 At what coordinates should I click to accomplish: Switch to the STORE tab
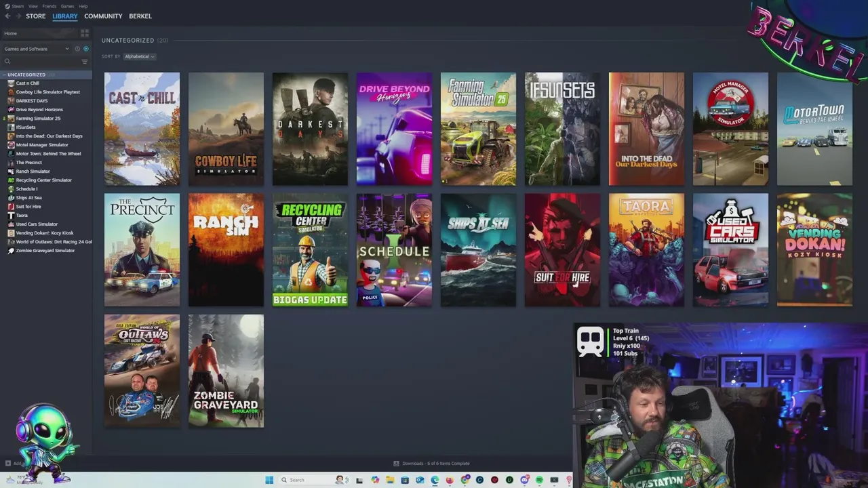36,16
